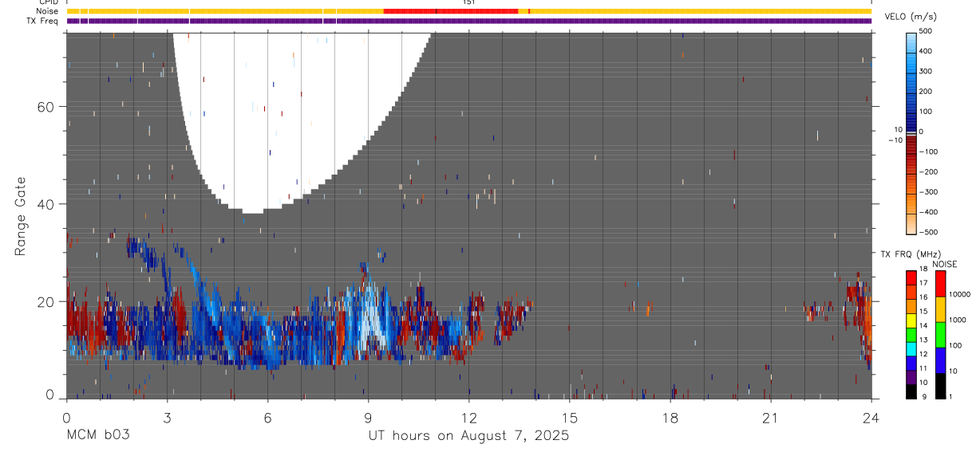980x452 pixels.
Task: Click the '300' positive value on the VELO scale
Action: click(927, 71)
